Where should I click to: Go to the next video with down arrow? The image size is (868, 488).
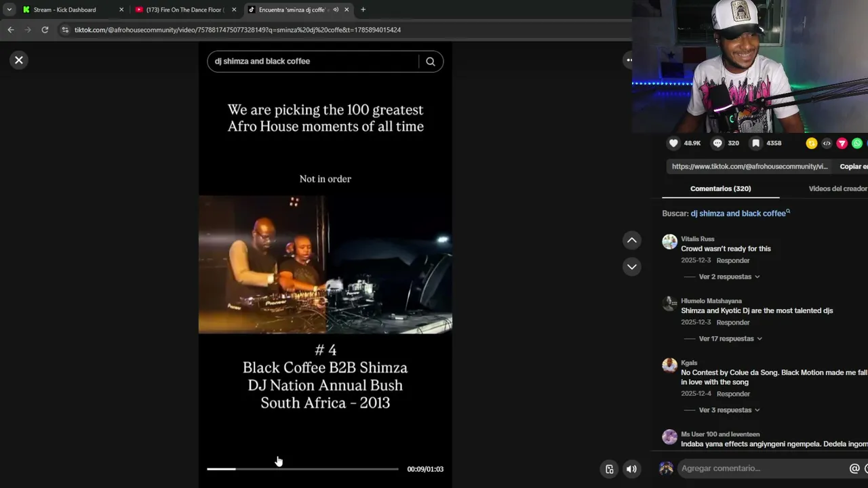coord(632,267)
